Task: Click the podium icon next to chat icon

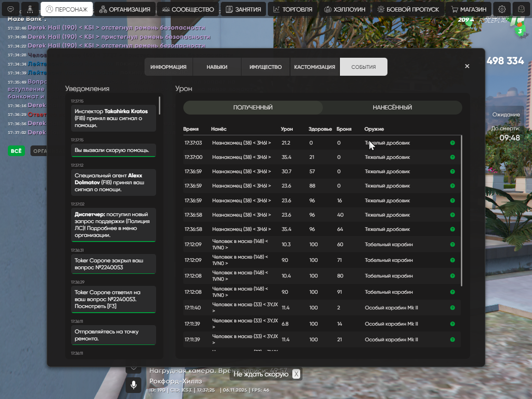Action: (30, 9)
